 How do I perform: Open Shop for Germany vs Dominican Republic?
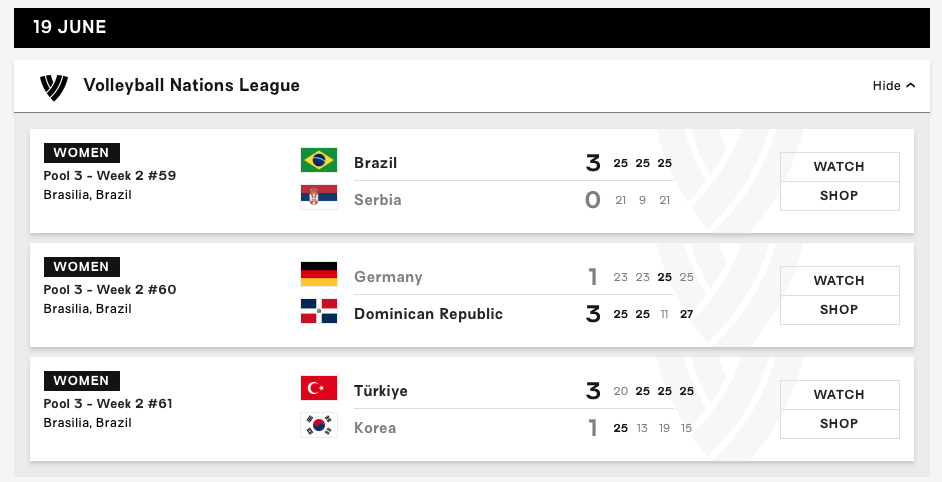[x=839, y=310]
